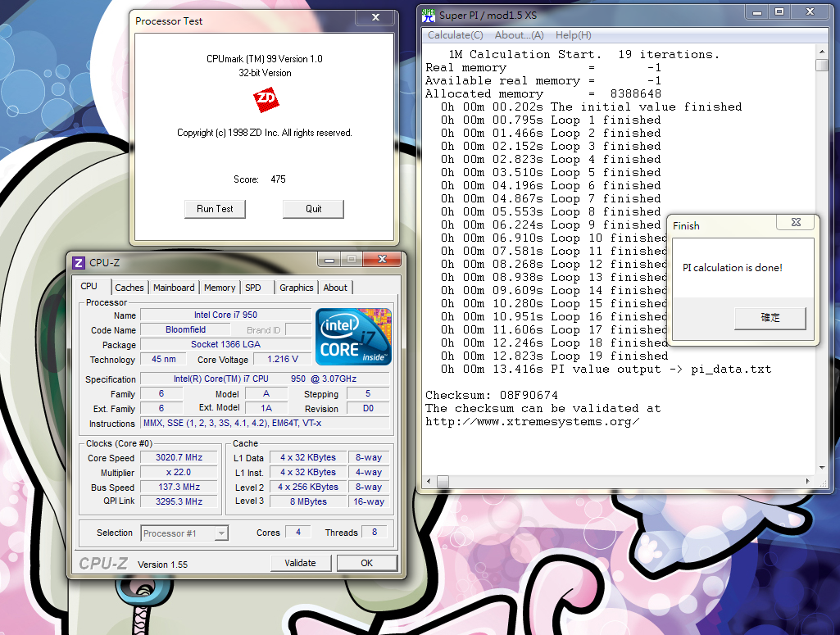Click the Bloomfield code name field
The height and width of the screenshot is (635, 840).
[x=185, y=330]
